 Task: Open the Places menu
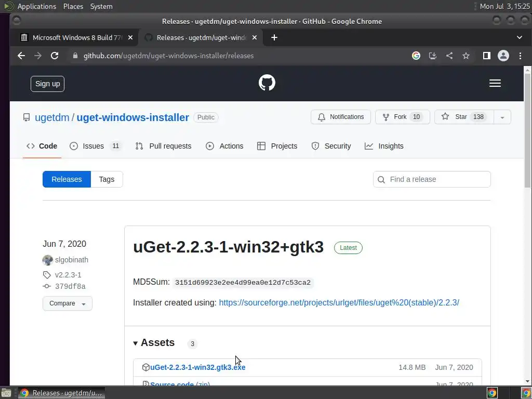click(73, 6)
